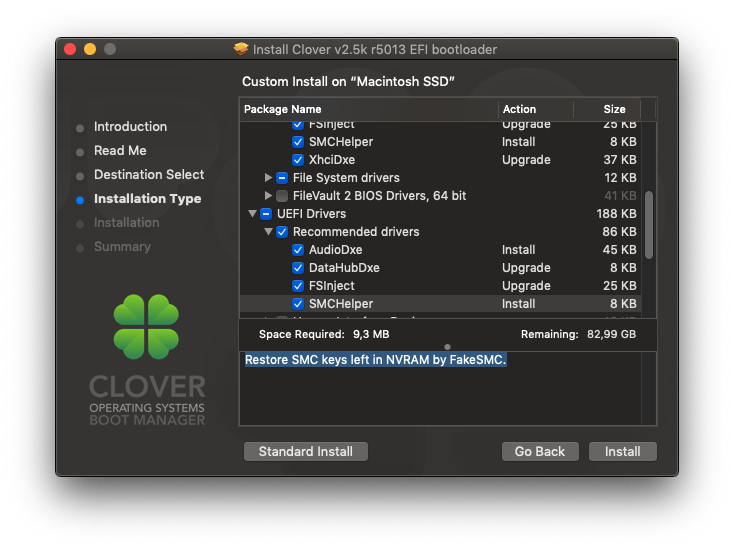Expand File System drivers group
Screen dimensions: 734x550
268,178
